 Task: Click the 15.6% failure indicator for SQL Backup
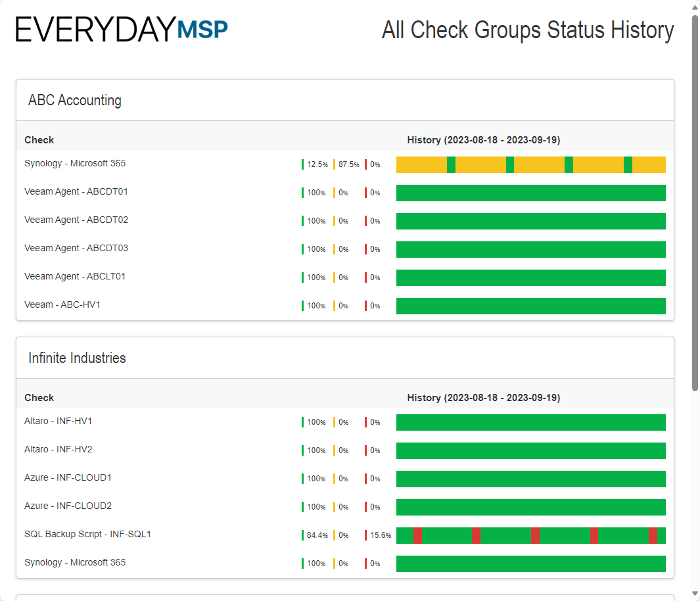click(380, 535)
